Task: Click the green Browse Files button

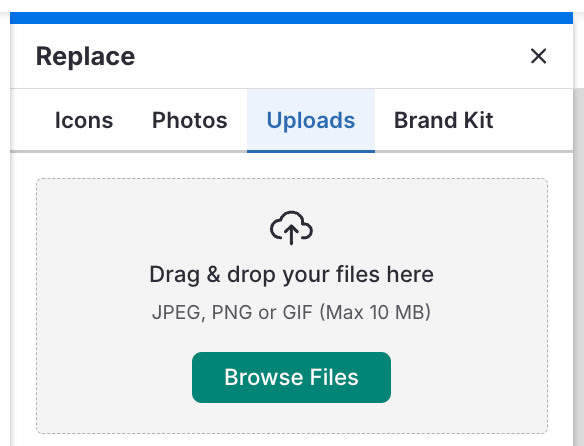Action: (291, 377)
